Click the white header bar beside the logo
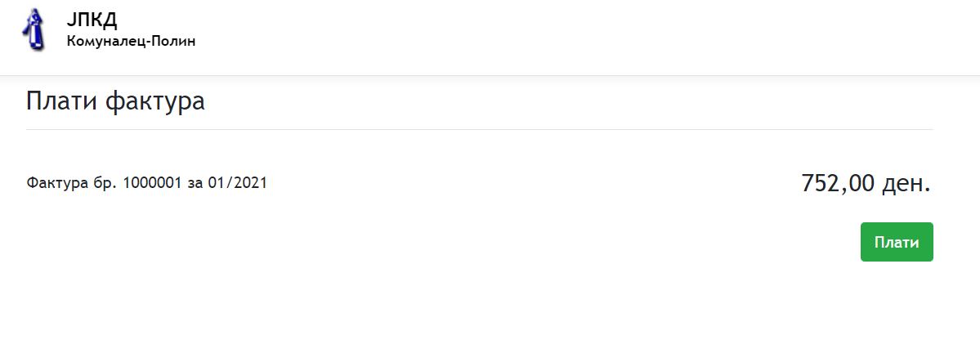Image resolution: width=980 pixels, height=340 pixels. (x=562, y=38)
